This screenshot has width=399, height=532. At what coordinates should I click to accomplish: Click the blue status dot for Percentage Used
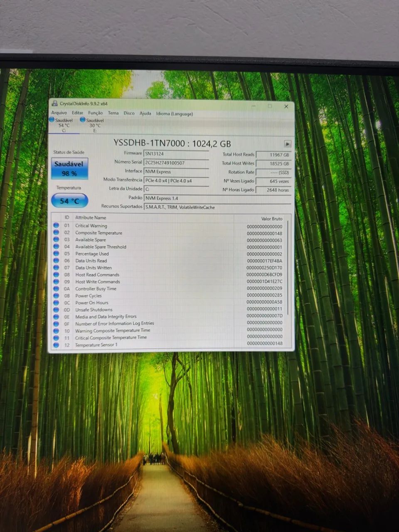pyautogui.click(x=56, y=254)
